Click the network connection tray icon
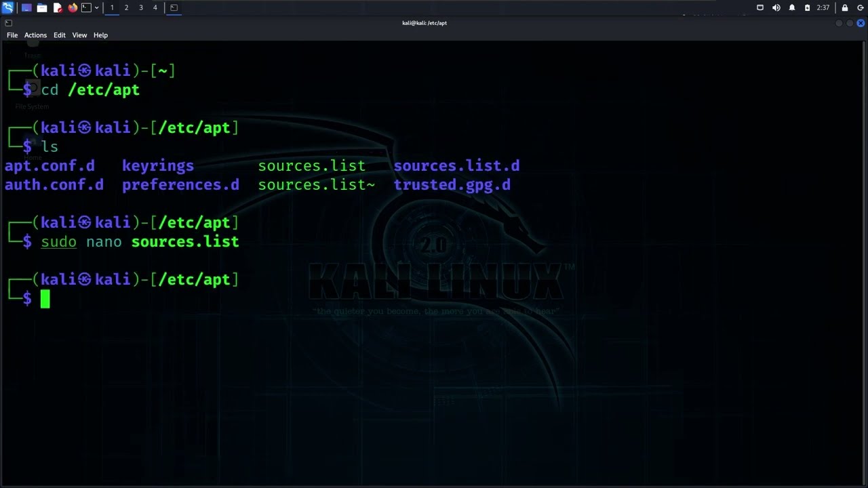 point(760,7)
